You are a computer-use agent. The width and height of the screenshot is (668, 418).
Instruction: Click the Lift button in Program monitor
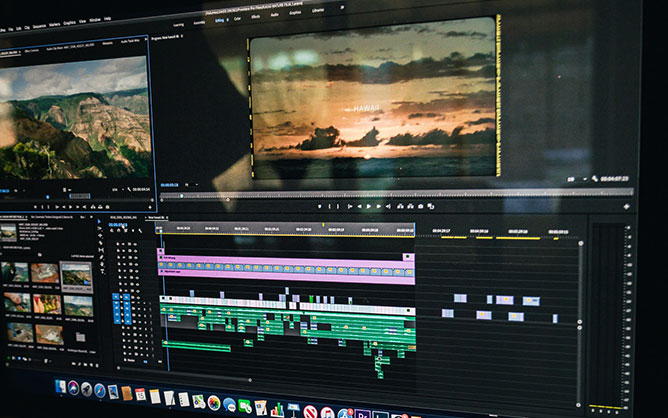(400, 206)
